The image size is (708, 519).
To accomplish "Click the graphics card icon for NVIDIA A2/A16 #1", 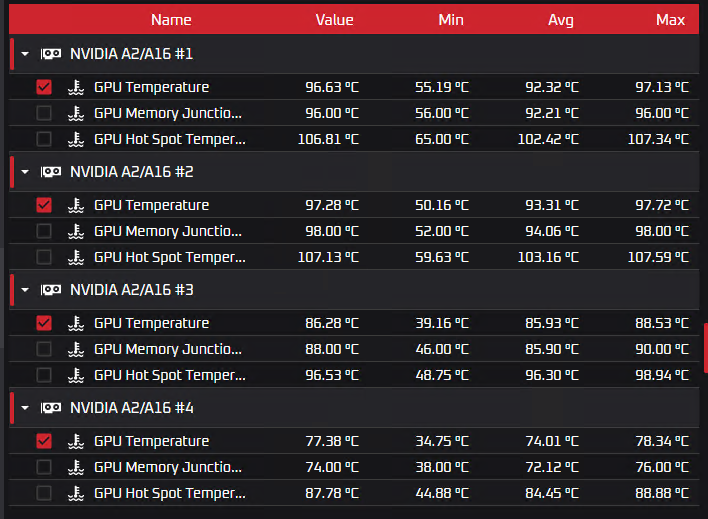I will pyautogui.click(x=51, y=54).
